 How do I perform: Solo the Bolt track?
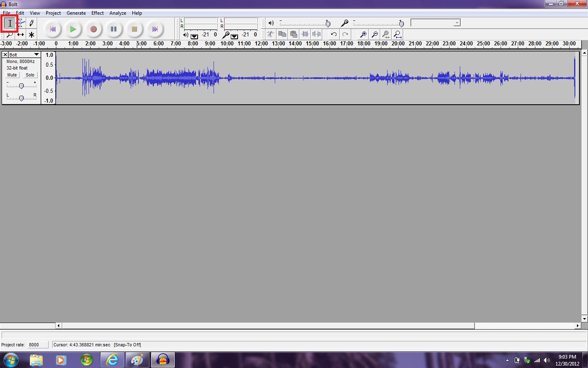pyautogui.click(x=30, y=75)
